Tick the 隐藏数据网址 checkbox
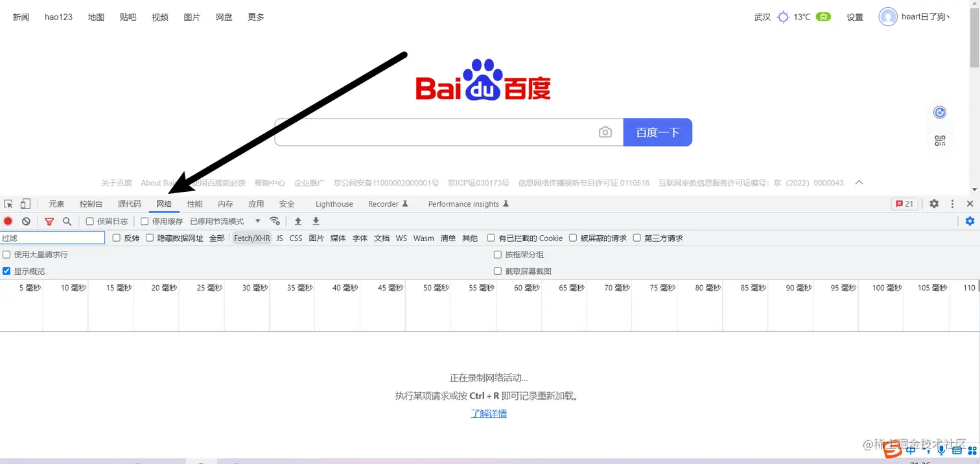Viewport: 980px width, 464px height. point(150,238)
